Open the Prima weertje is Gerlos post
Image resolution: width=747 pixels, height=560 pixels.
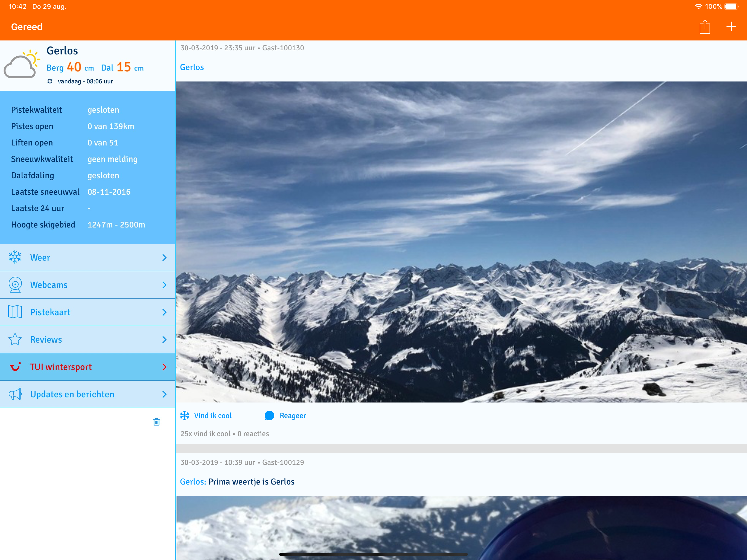pyautogui.click(x=251, y=482)
